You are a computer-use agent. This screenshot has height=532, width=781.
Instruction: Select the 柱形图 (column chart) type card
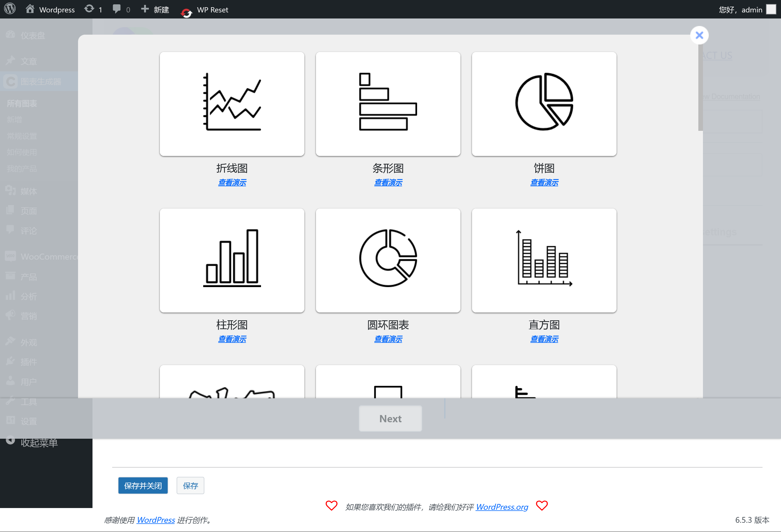232,260
